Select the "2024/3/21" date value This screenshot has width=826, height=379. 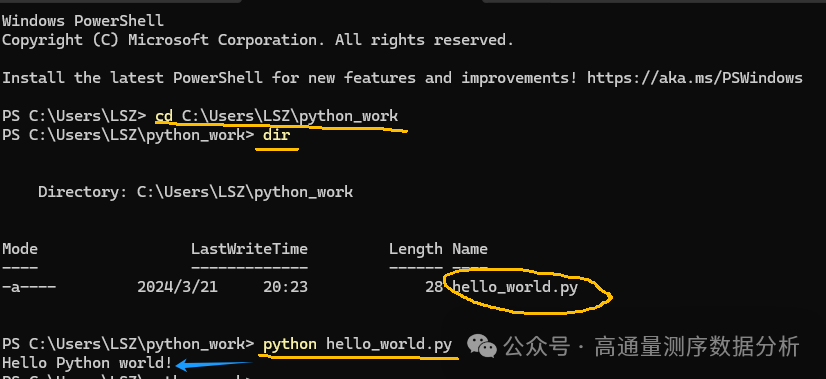(178, 287)
